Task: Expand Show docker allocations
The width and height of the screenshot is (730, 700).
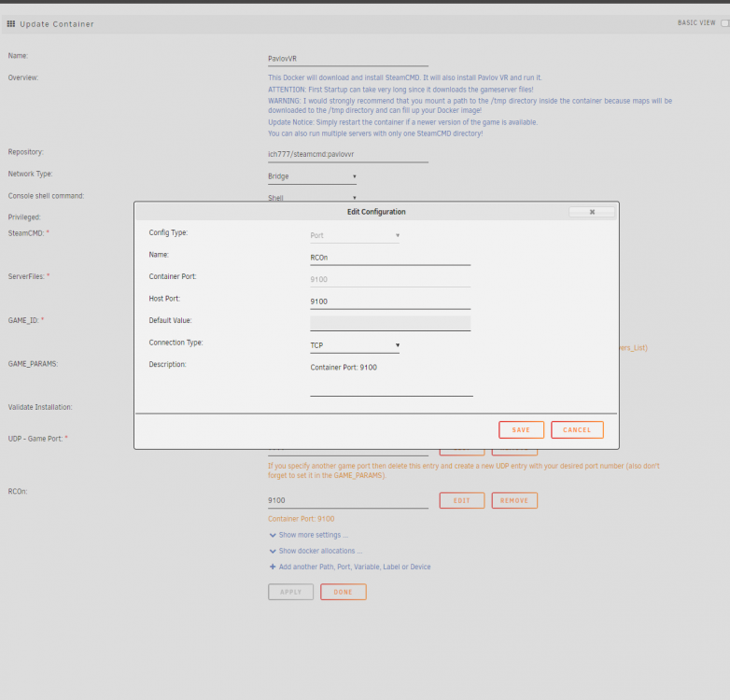Action: click(x=320, y=551)
